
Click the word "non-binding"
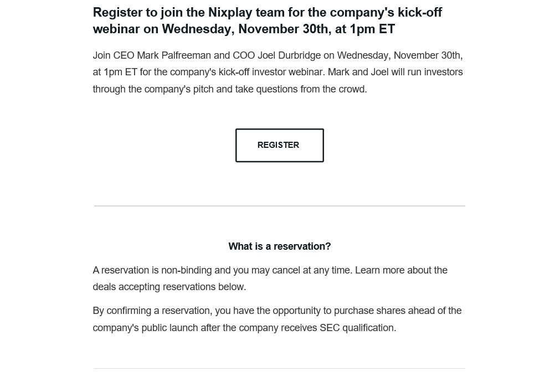tap(186, 270)
